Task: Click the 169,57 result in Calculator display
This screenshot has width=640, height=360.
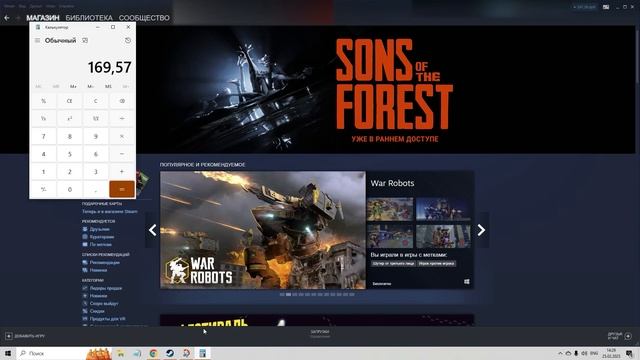Action: (x=109, y=67)
